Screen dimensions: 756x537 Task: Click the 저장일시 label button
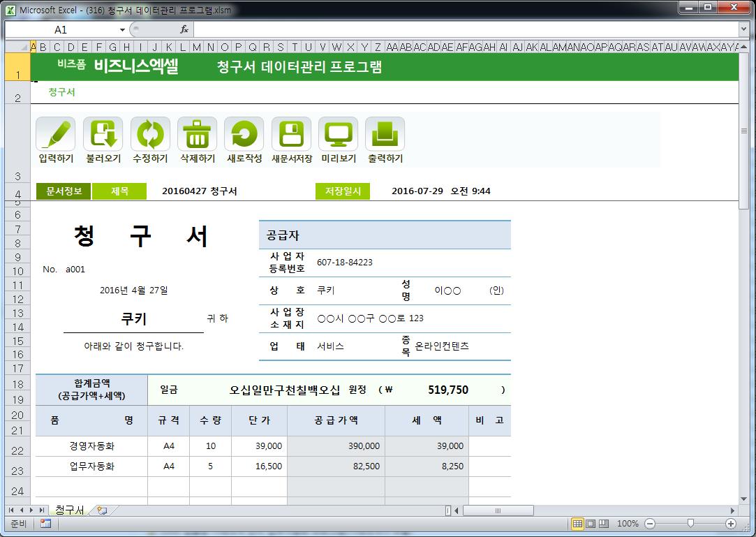click(343, 191)
